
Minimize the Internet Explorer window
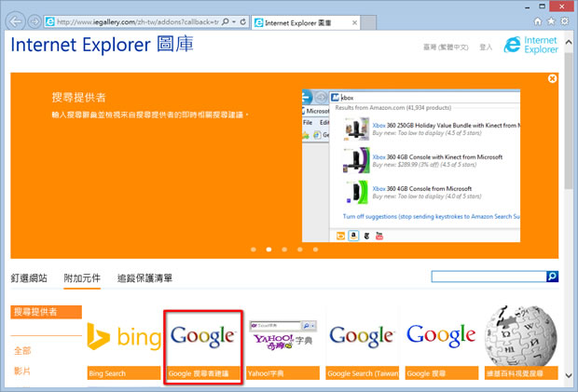click(x=527, y=7)
